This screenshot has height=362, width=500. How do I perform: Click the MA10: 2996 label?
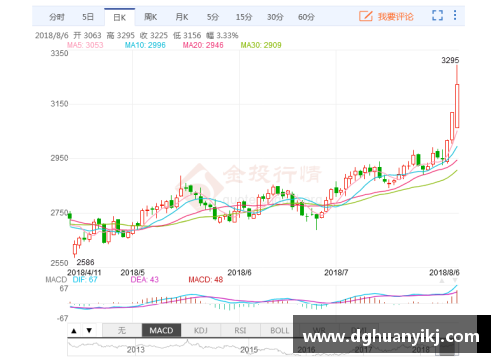[x=145, y=45]
